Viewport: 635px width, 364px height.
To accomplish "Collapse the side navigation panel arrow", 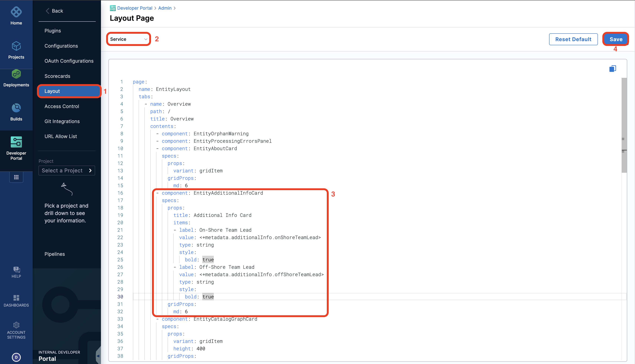I will coord(98,356).
